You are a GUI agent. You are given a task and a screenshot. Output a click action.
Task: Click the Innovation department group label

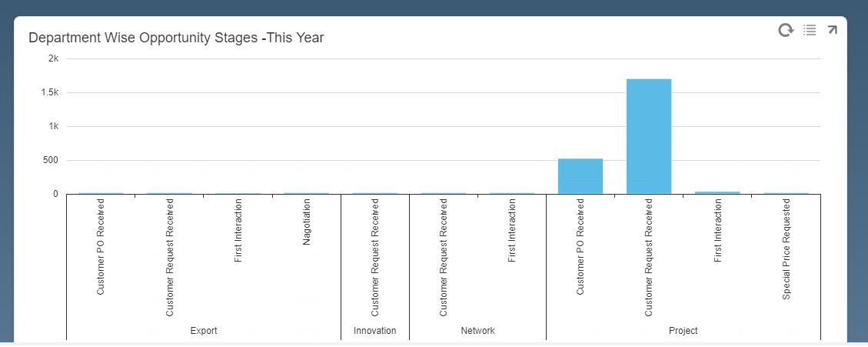tap(375, 331)
